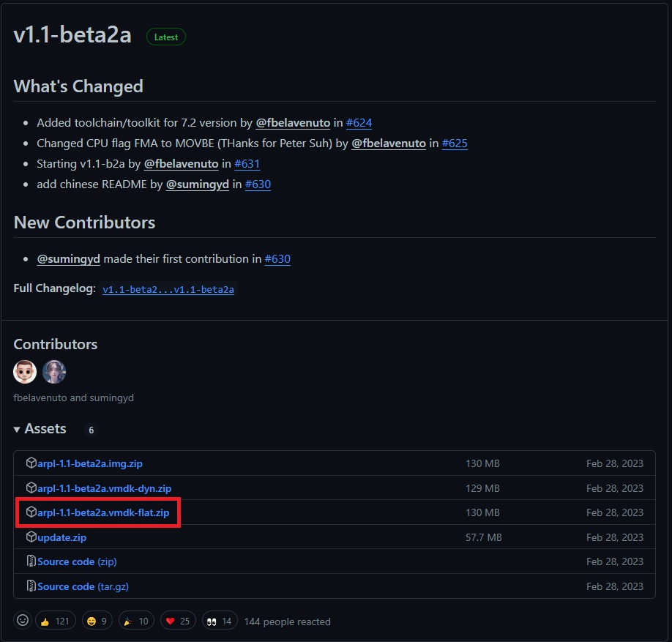Download arpl-1.1-beta2a.vmdk-flat.zip file
The width and height of the screenshot is (672, 642).
click(102, 512)
